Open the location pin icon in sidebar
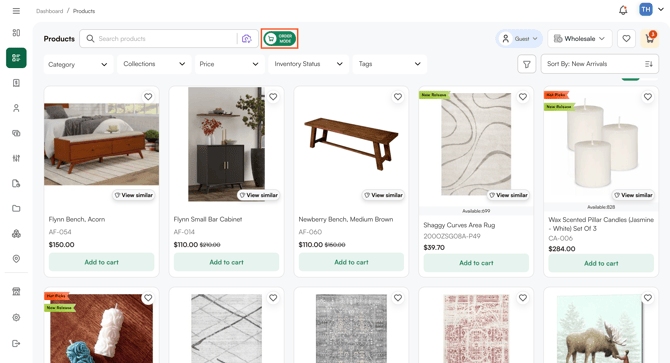670x363 pixels. 16,259
